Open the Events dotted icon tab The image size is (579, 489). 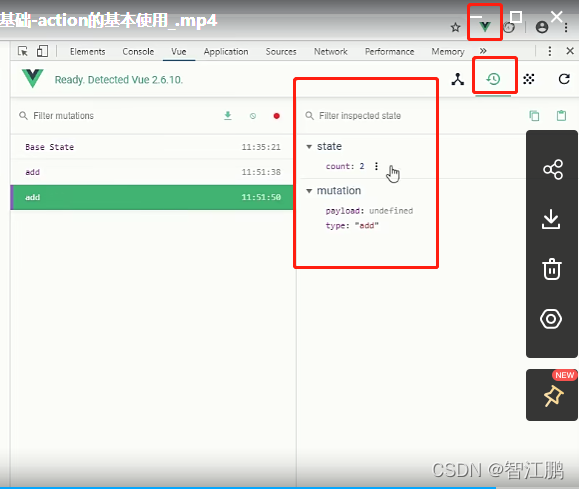[529, 79]
